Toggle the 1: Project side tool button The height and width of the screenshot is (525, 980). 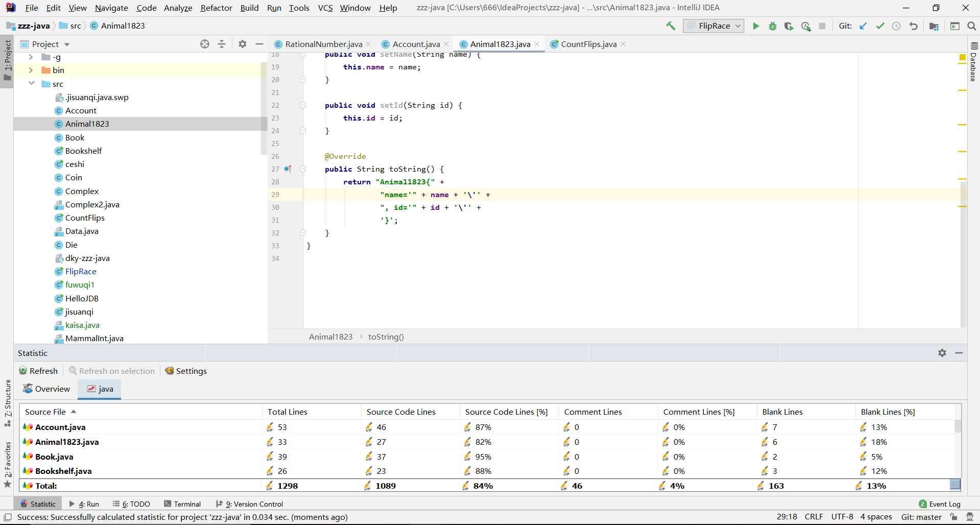tap(7, 61)
